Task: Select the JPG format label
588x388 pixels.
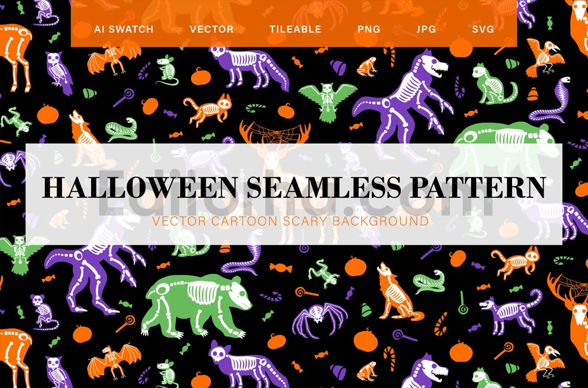Action: [x=426, y=29]
